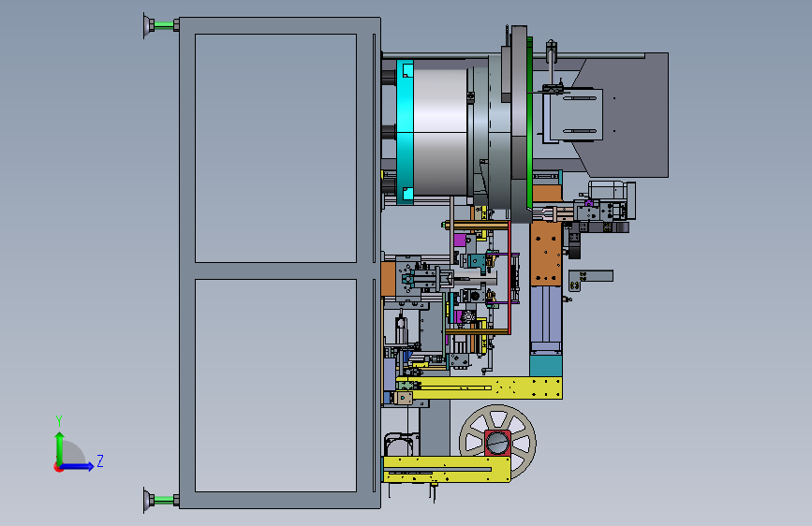Select the upper rectangular panel of the cabinet frame
The height and width of the screenshot is (526, 812).
pos(275,148)
